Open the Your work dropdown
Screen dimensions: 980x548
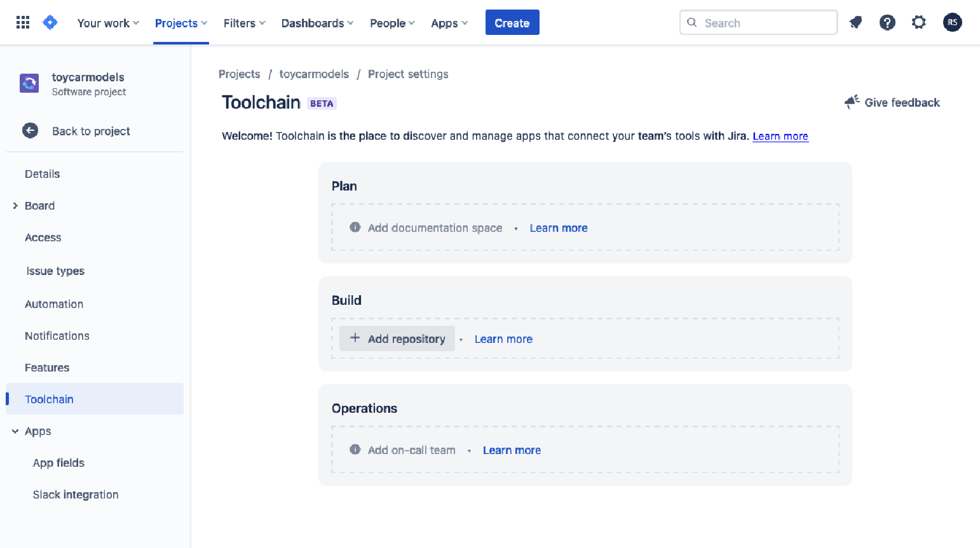point(108,23)
